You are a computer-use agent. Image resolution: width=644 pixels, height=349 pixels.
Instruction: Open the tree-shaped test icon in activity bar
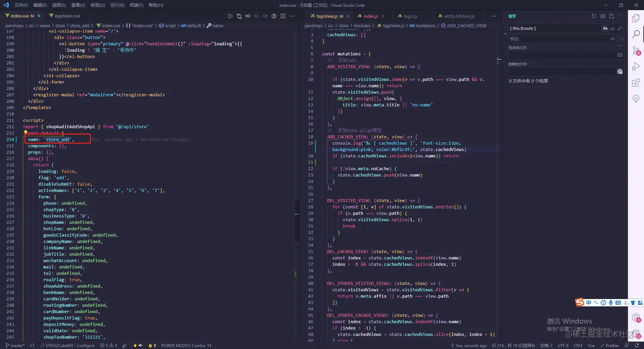pyautogui.click(x=636, y=99)
